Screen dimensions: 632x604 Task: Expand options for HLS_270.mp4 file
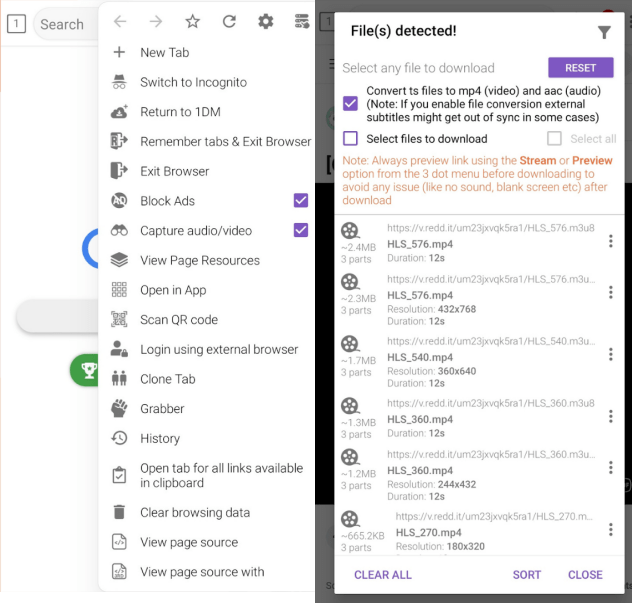point(610,530)
